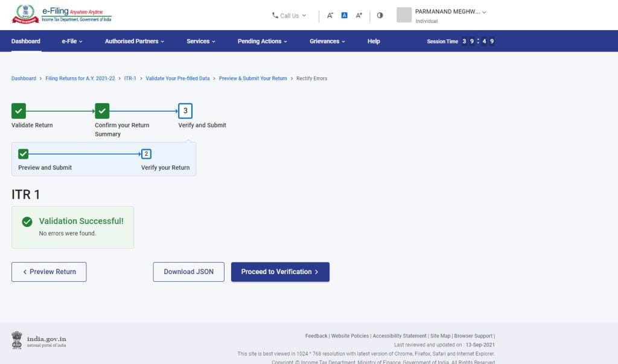Toggle the dark contrast theme icon

380,15
